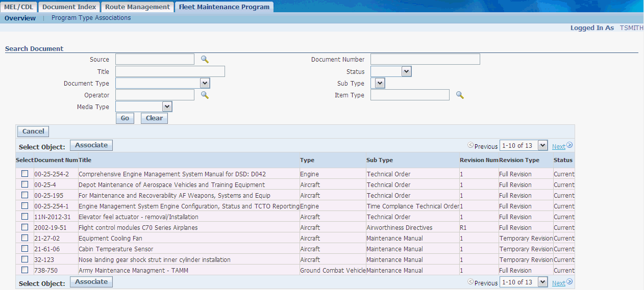Click the 'R1' revision number cell
The height and width of the screenshot is (290, 644).
463,227
